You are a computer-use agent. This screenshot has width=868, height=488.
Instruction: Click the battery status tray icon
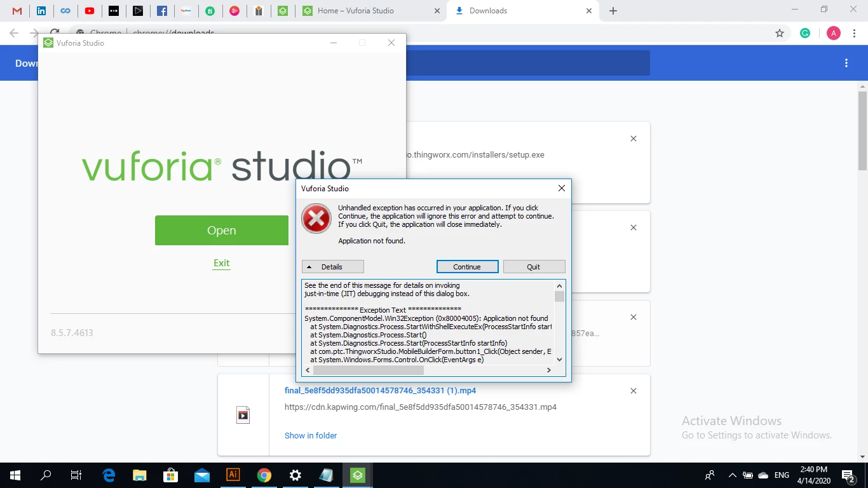(x=748, y=475)
